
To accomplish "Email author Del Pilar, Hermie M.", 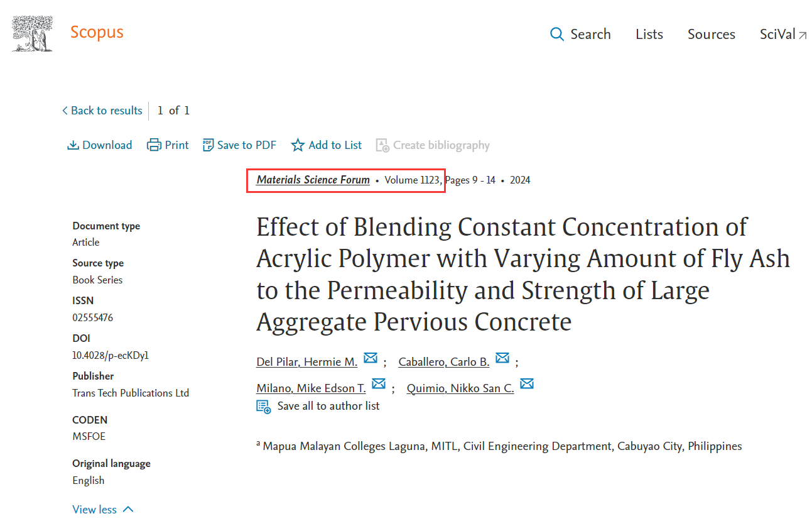I will tap(371, 358).
